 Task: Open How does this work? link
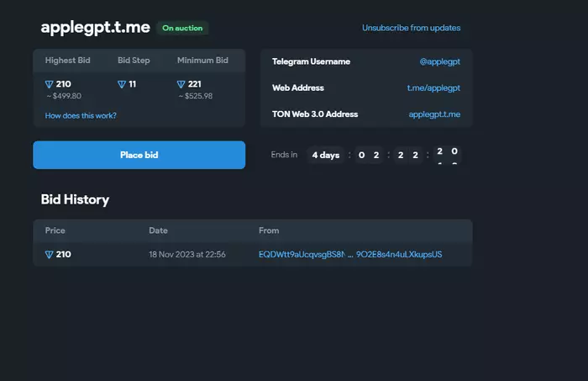[x=81, y=115]
